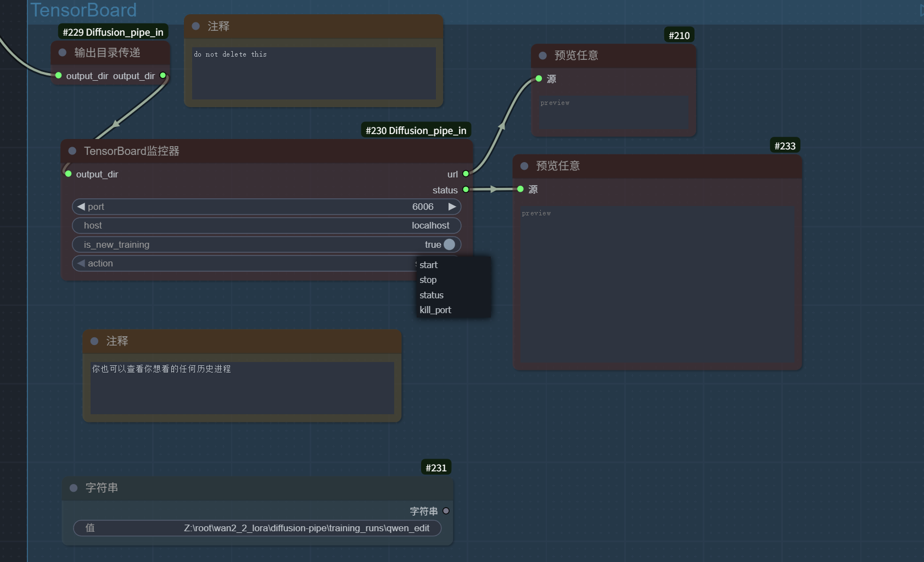Collapse the 预览任意 node tagged #210
The image size is (924, 562).
543,55
